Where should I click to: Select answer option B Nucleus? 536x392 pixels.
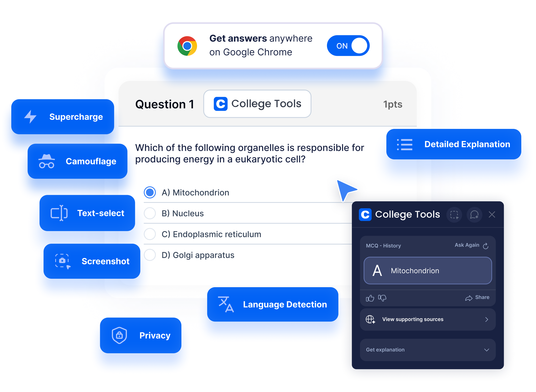tap(150, 214)
